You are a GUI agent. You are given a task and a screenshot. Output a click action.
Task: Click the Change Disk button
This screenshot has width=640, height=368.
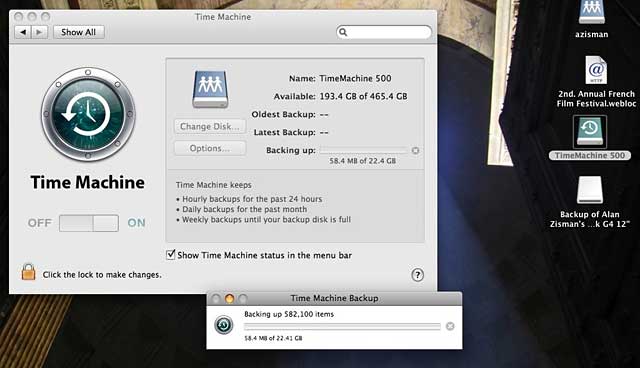pyautogui.click(x=210, y=126)
